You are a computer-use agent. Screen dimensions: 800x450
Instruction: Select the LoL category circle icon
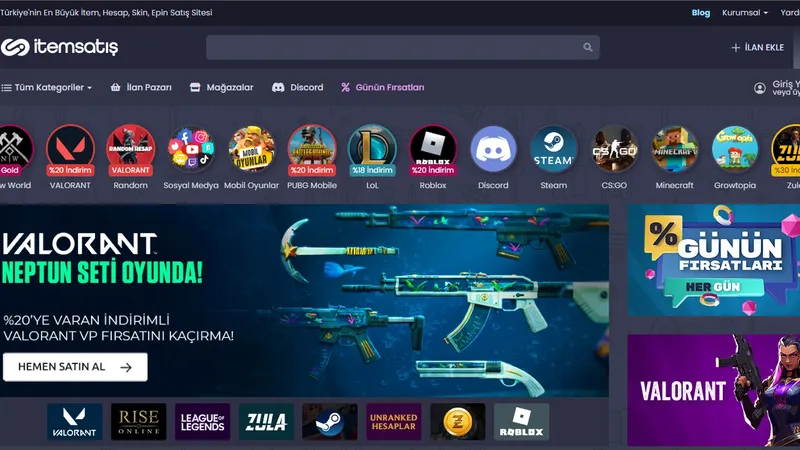coord(372,150)
